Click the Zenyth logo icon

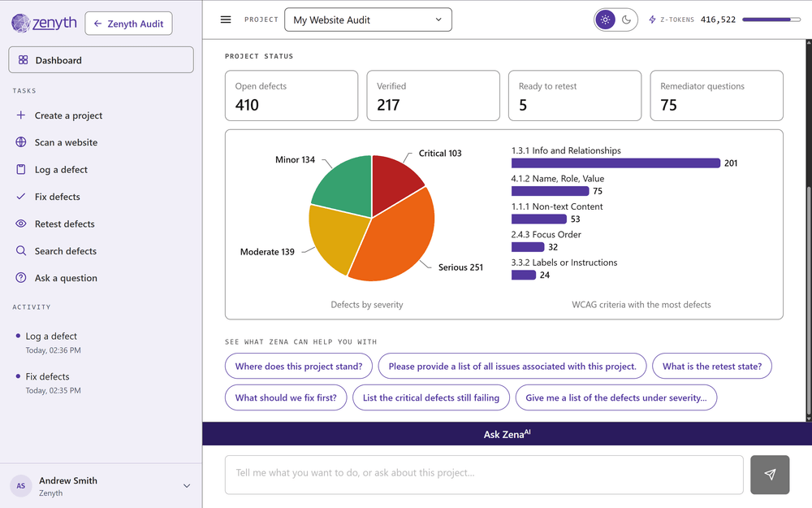[x=21, y=23]
